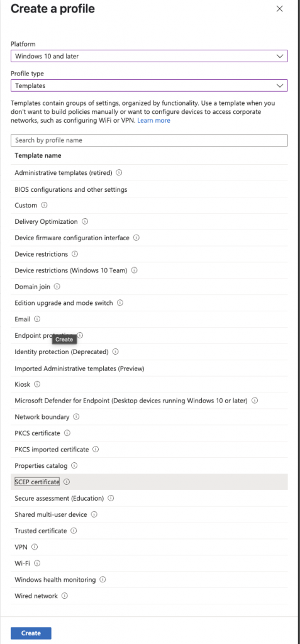Click info icon for Trusted certificate
The width and height of the screenshot is (300, 644).
74,531
